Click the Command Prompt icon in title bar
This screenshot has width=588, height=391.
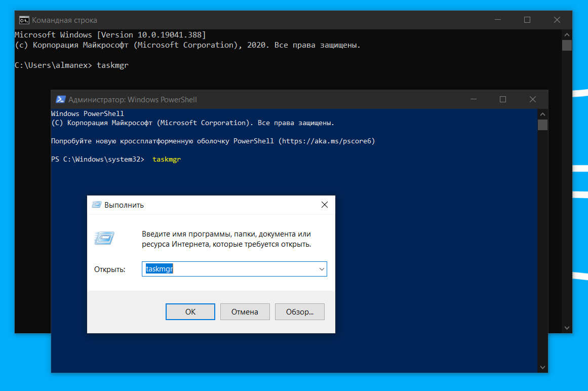tap(24, 20)
